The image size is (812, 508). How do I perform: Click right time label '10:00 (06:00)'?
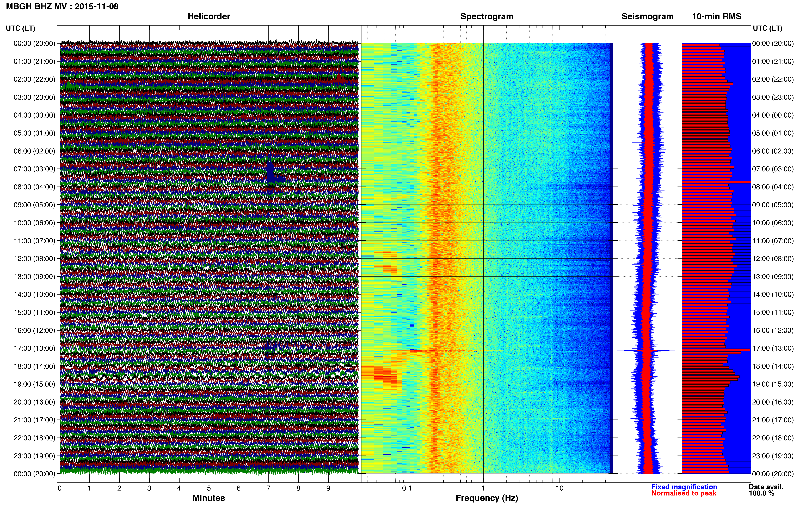[x=773, y=223]
